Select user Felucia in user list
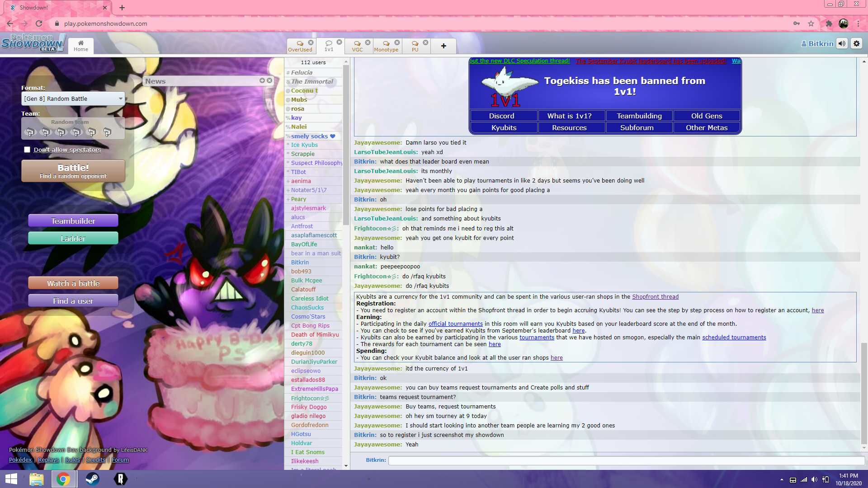This screenshot has height=488, width=868. pyautogui.click(x=313, y=72)
